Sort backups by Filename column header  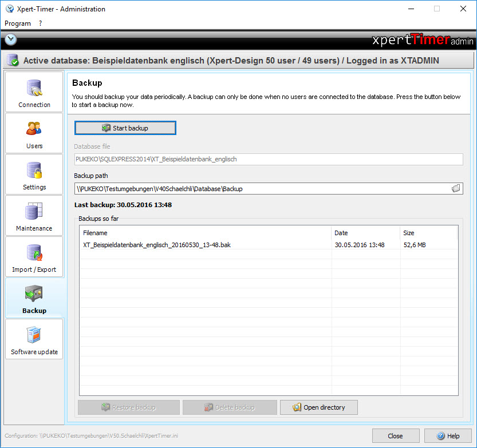pyautogui.click(x=205, y=233)
